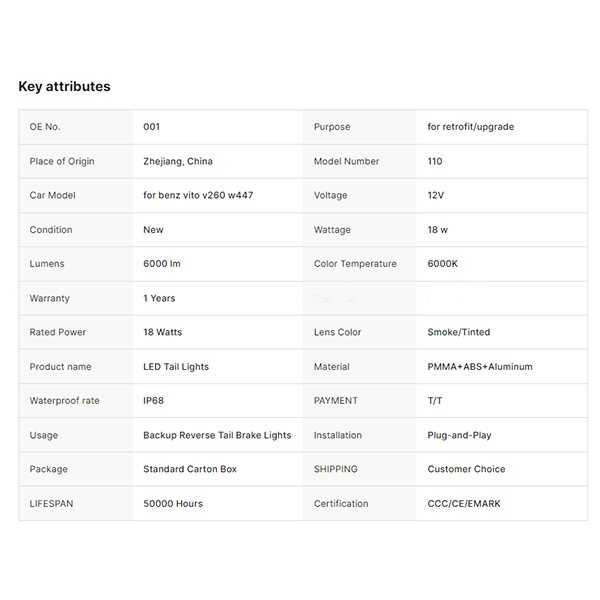Click the Warranty value 1 Years
This screenshot has width=600, height=600.
pos(159,298)
